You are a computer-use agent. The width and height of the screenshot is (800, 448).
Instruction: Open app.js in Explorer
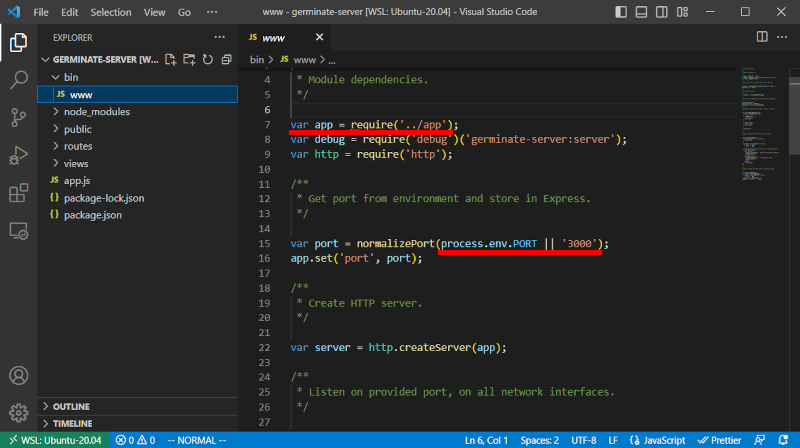click(x=138, y=181)
